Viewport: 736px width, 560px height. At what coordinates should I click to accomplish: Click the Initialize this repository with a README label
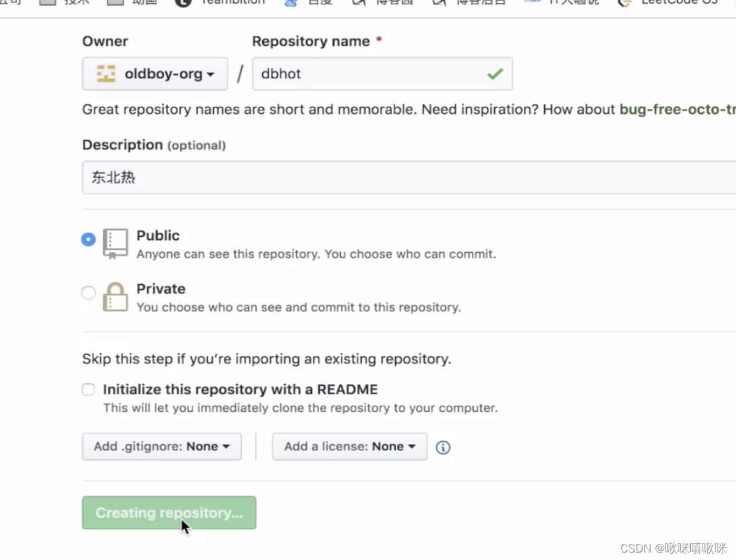(241, 389)
